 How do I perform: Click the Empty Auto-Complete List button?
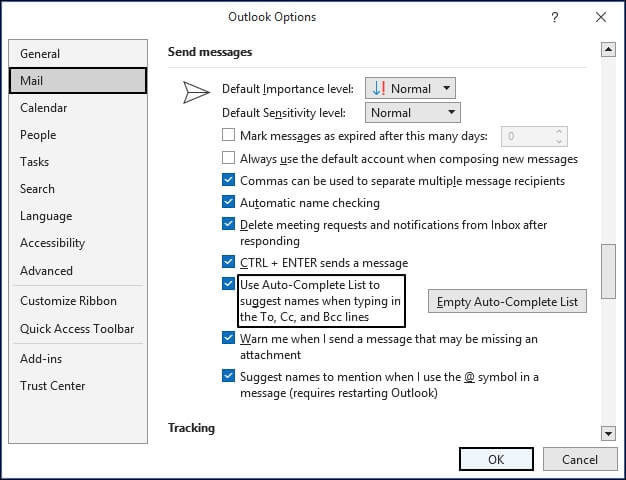507,301
